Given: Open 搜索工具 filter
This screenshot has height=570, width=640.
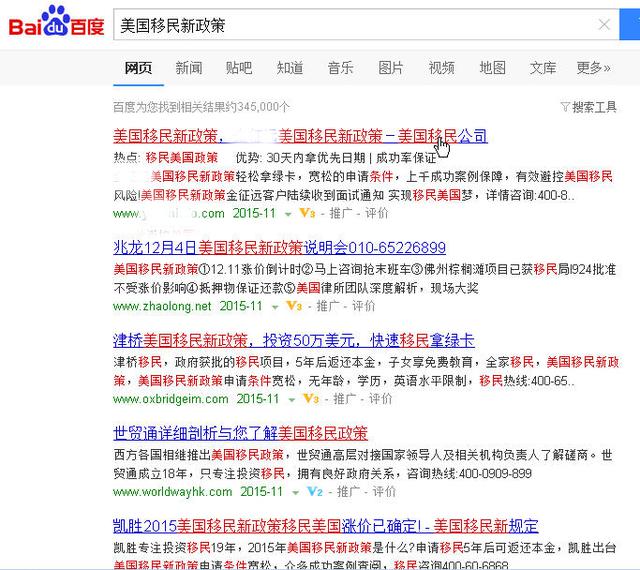Looking at the screenshot, I should (x=588, y=107).
